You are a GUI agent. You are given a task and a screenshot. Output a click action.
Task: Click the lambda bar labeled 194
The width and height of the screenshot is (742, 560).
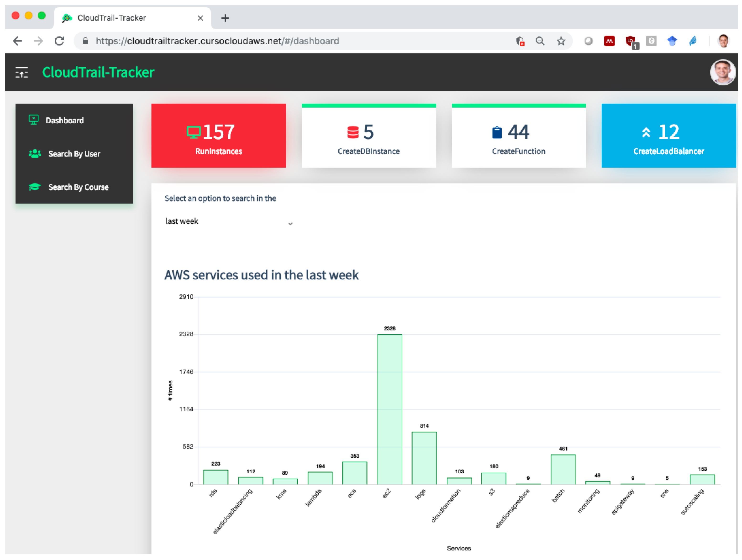(320, 478)
